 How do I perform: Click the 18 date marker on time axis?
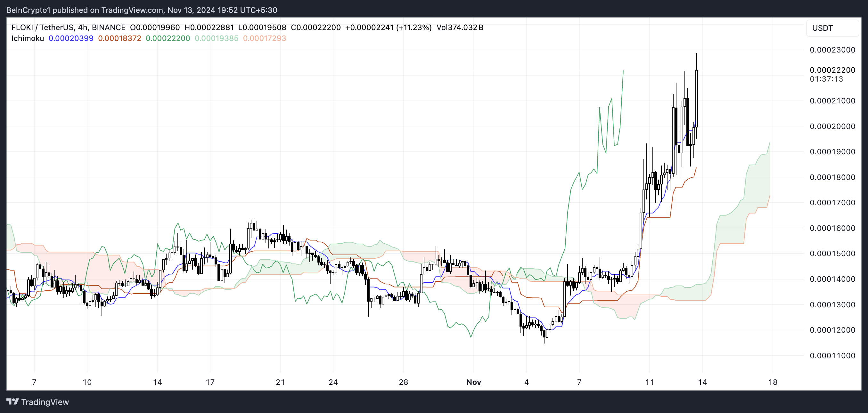(x=773, y=382)
